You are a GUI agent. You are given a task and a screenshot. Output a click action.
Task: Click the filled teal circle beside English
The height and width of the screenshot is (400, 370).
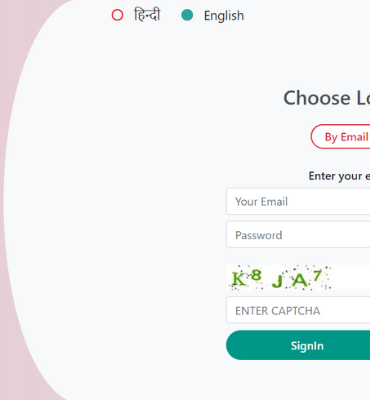187,15
